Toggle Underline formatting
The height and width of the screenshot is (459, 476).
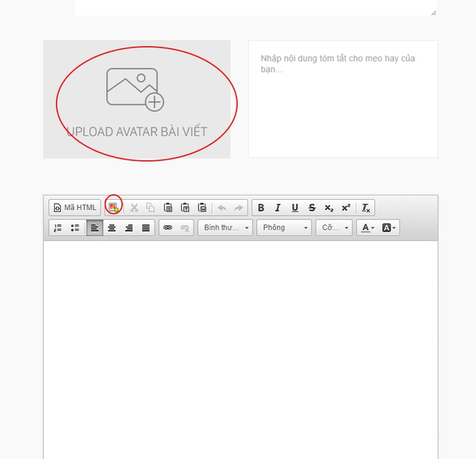294,208
